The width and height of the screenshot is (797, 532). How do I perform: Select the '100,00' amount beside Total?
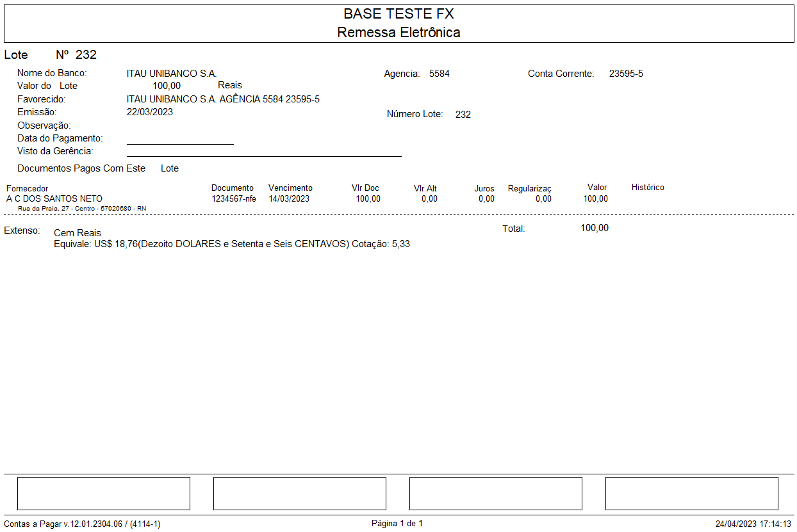[595, 228]
